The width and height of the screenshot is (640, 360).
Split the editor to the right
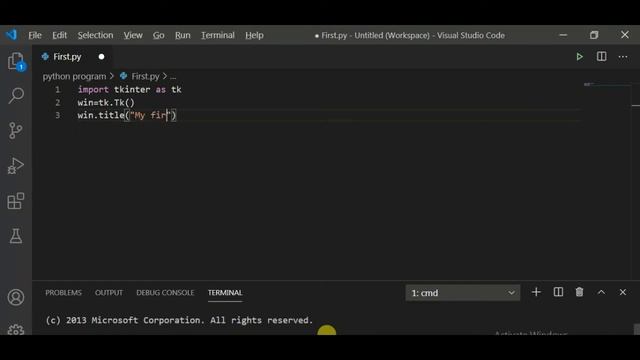click(x=601, y=56)
